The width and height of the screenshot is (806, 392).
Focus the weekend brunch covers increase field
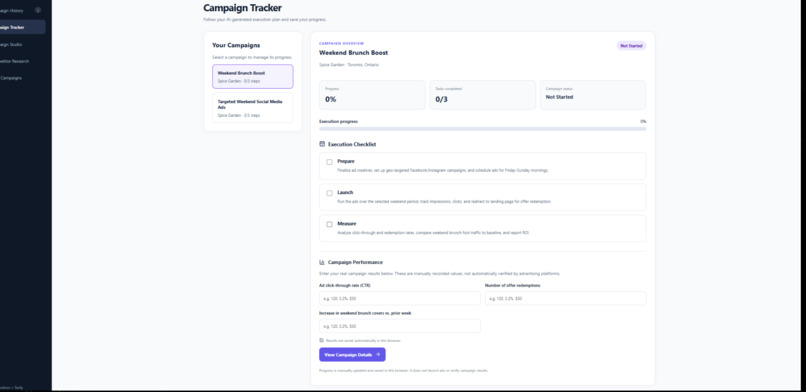point(400,326)
